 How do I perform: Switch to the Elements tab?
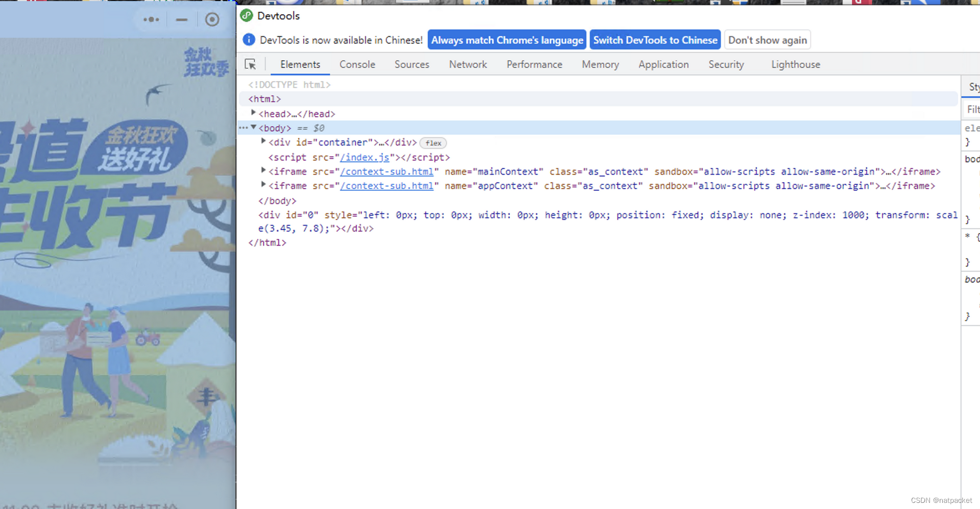tap(300, 64)
